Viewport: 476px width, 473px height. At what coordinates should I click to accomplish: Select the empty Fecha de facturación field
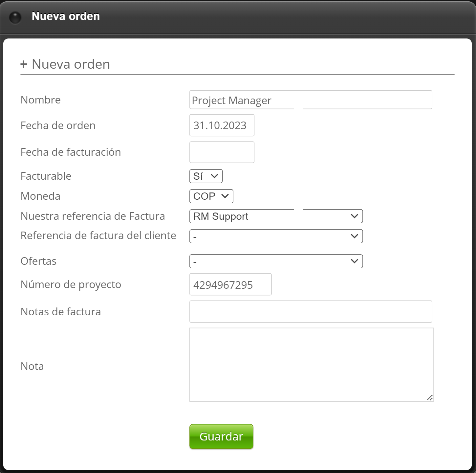click(x=222, y=152)
